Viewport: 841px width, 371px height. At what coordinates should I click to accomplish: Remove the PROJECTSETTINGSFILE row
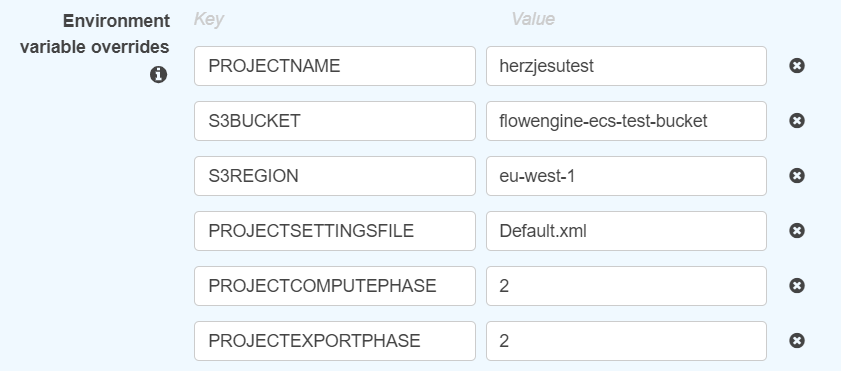point(796,231)
